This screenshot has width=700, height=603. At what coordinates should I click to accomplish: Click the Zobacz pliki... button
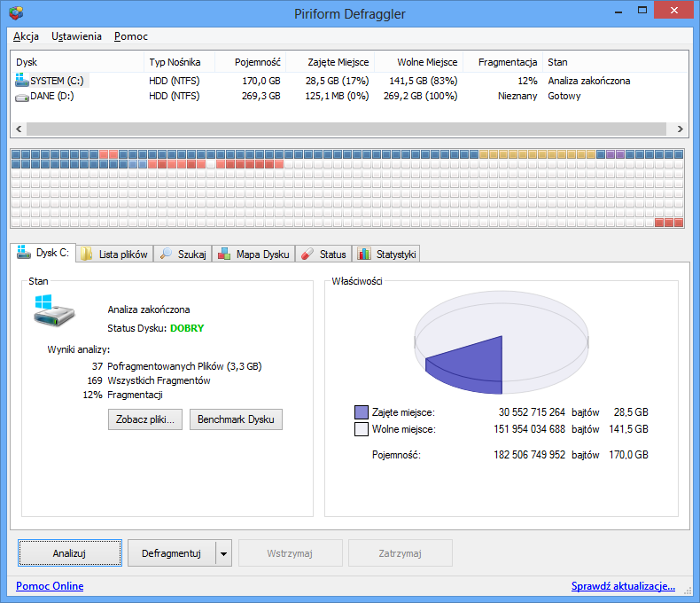145,419
